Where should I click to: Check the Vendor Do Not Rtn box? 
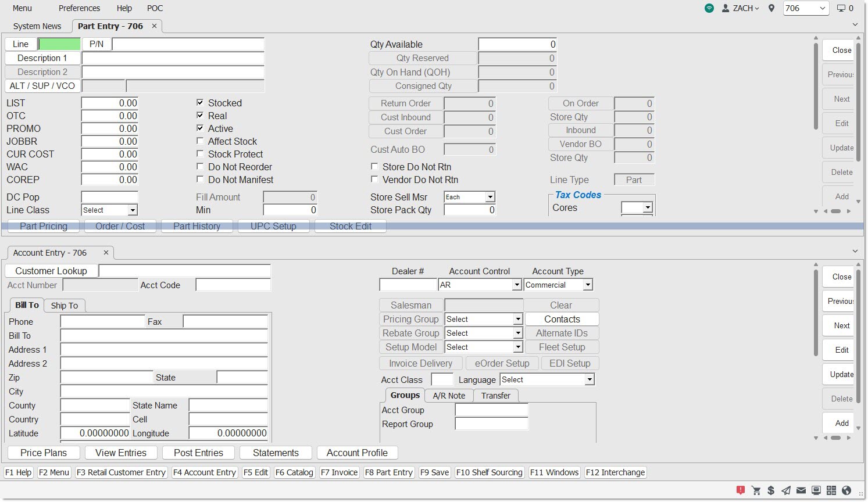coord(374,180)
